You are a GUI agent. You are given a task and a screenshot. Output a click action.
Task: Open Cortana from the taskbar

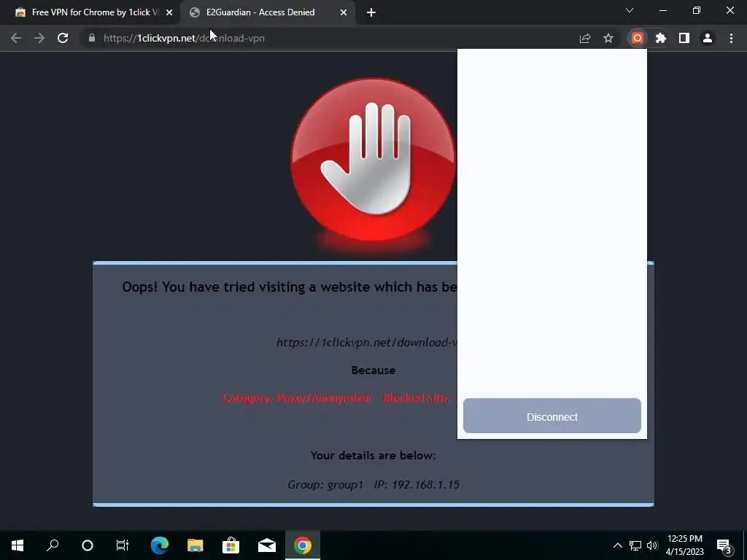coord(88,545)
